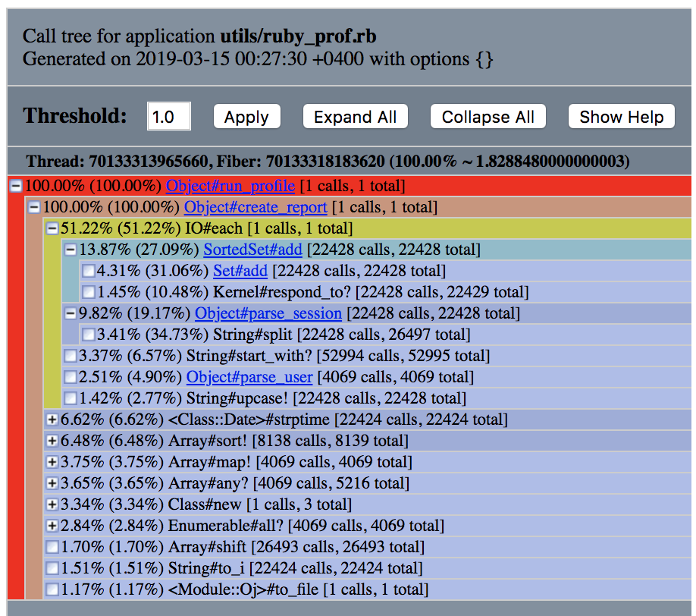Expand the Enumerable#all? node
The width and height of the screenshot is (696, 616).
tap(52, 526)
